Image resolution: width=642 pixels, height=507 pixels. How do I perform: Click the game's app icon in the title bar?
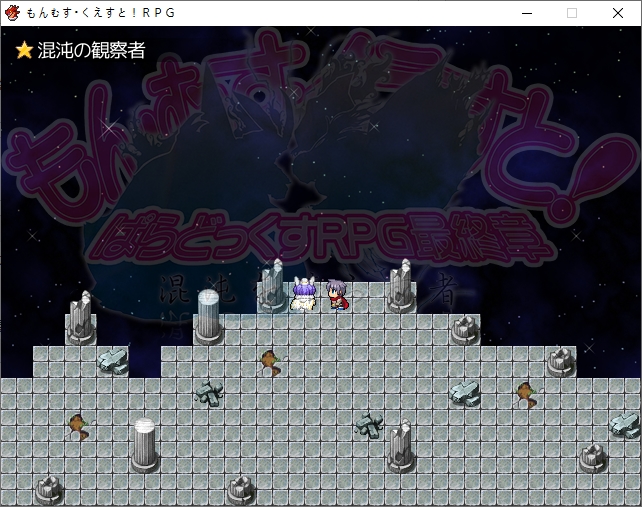point(12,13)
